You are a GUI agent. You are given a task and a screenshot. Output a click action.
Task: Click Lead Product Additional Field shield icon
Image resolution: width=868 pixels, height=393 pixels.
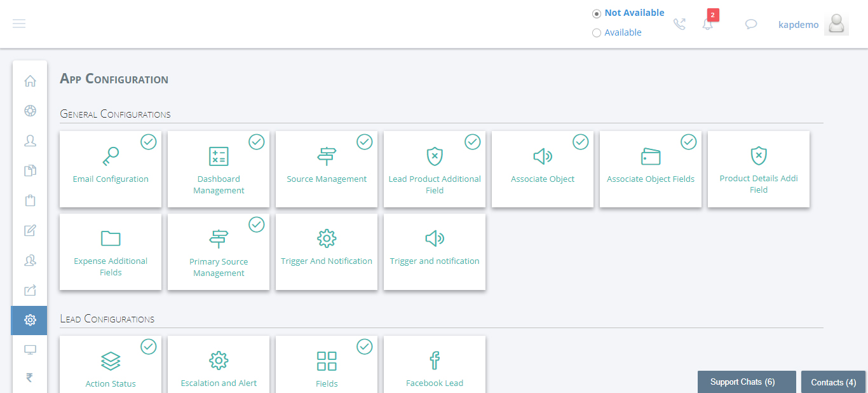pyautogui.click(x=435, y=156)
